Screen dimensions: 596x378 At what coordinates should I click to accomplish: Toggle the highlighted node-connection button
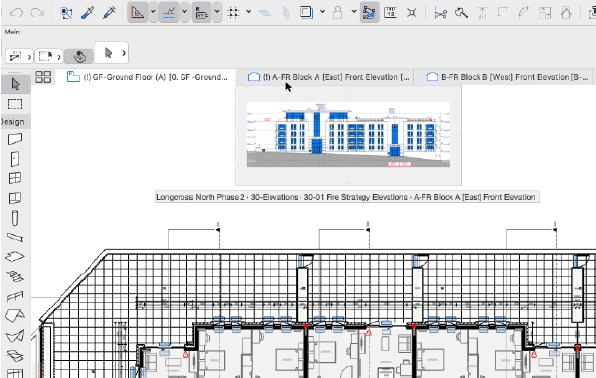(x=369, y=13)
